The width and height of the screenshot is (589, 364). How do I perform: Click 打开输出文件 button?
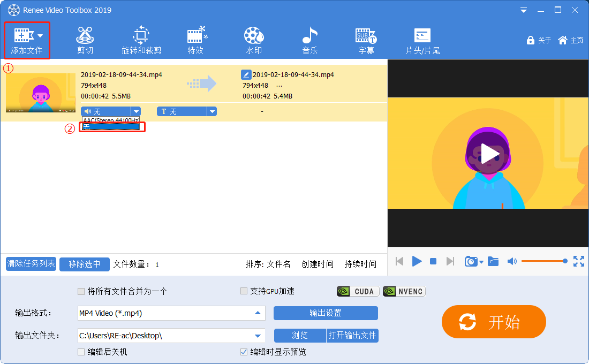click(x=352, y=336)
